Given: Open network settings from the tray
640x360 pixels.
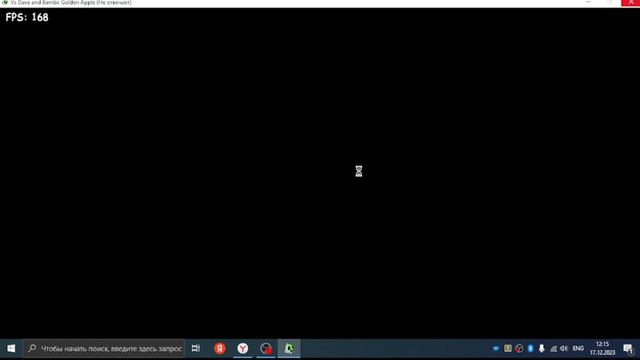Looking at the screenshot, I should tap(553, 349).
